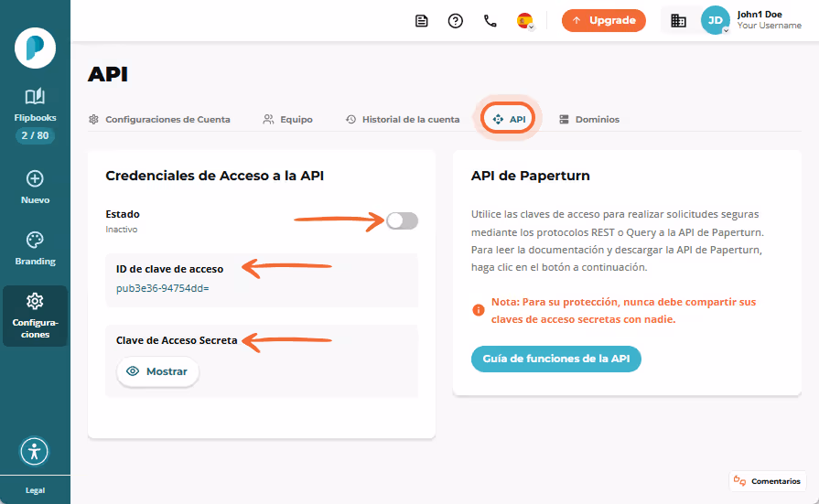
Task: Open the JD user avatar menu
Action: (x=715, y=20)
